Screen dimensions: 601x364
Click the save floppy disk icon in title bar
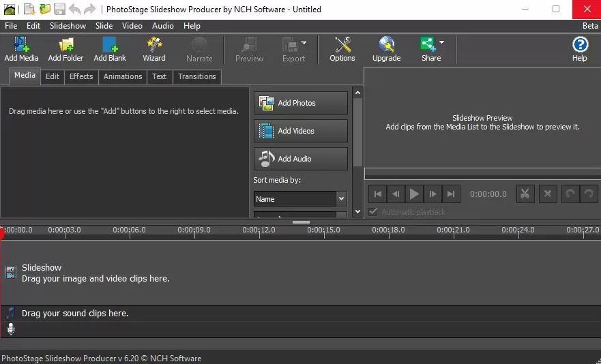tap(59, 9)
